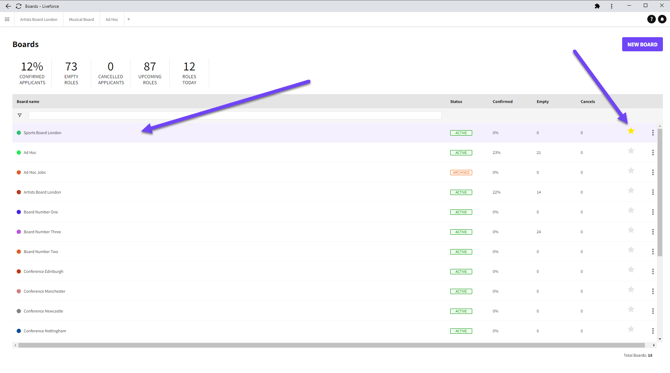
Task: Star Board Number One as favorite
Action: click(x=631, y=210)
